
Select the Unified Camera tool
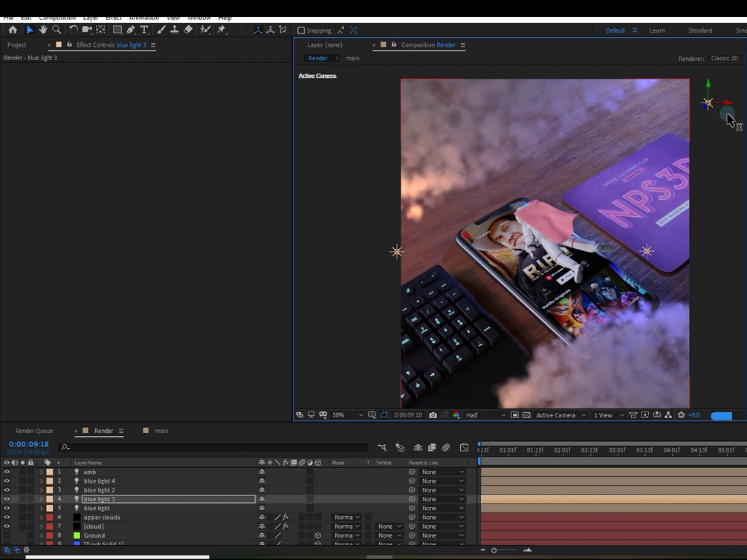[87, 30]
